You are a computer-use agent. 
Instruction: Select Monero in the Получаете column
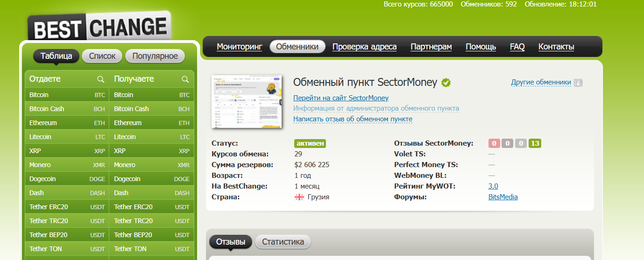[x=152, y=165]
